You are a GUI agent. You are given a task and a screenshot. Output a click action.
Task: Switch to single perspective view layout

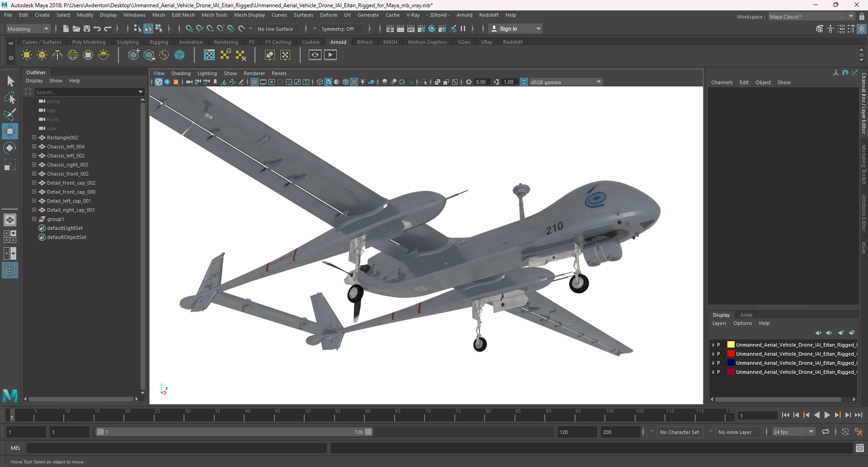click(10, 220)
